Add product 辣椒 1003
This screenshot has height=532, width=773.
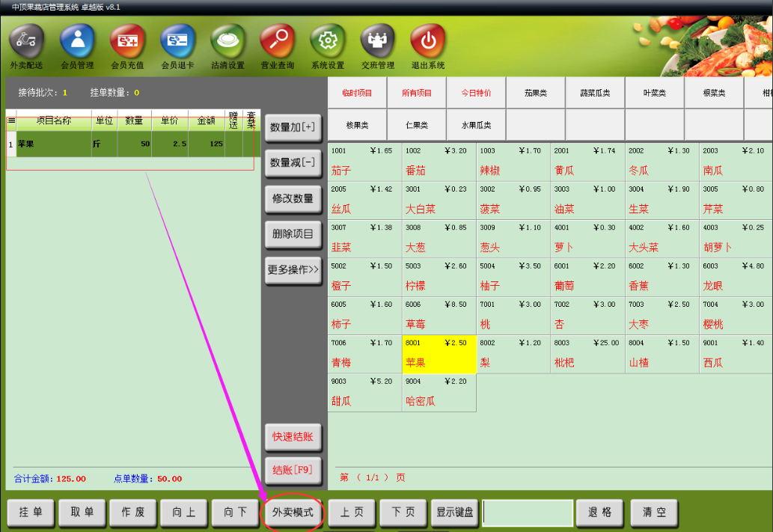click(x=513, y=162)
